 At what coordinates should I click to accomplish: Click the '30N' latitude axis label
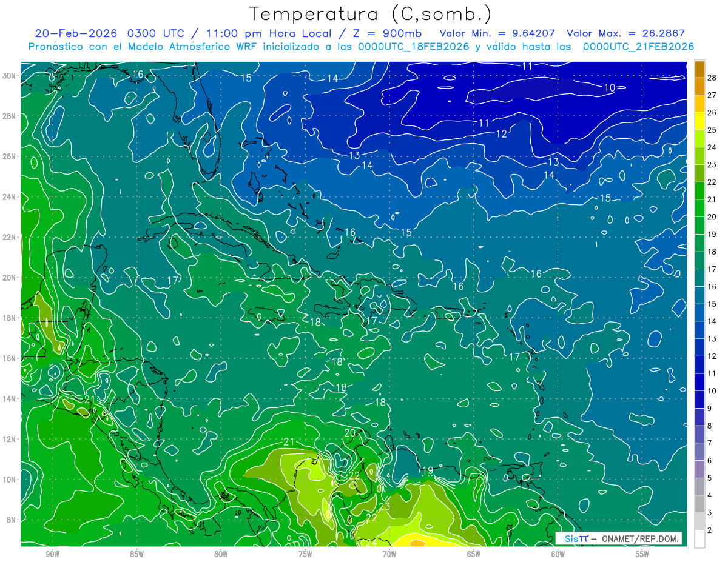pos(10,76)
